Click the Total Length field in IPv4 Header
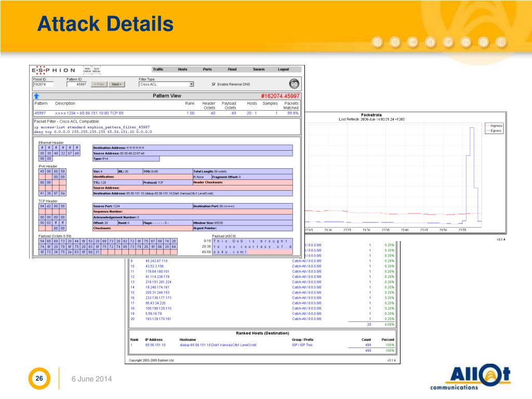 [x=243, y=171]
